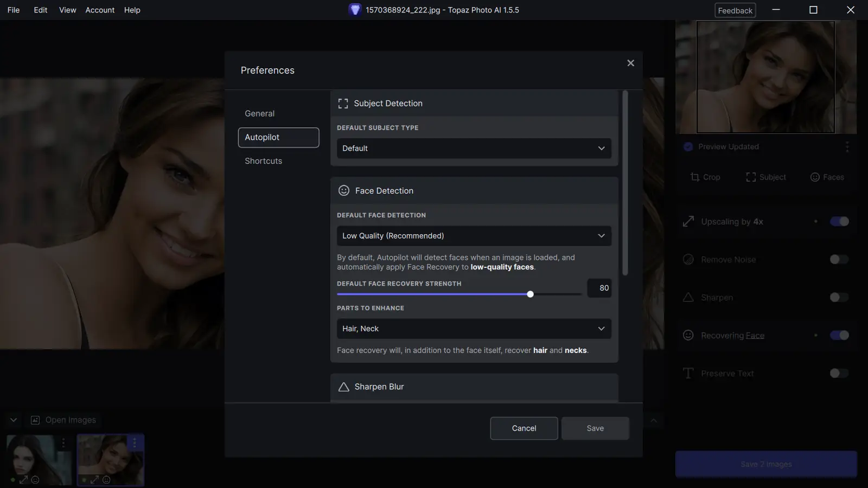868x488 pixels.
Task: Click the Sharpen Blur triangle icon
Action: [343, 387]
